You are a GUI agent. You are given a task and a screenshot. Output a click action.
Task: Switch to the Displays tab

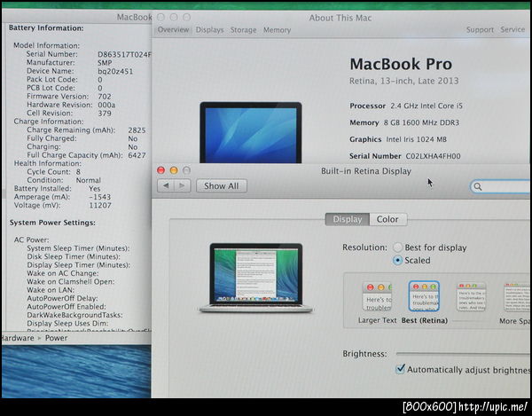(x=209, y=30)
